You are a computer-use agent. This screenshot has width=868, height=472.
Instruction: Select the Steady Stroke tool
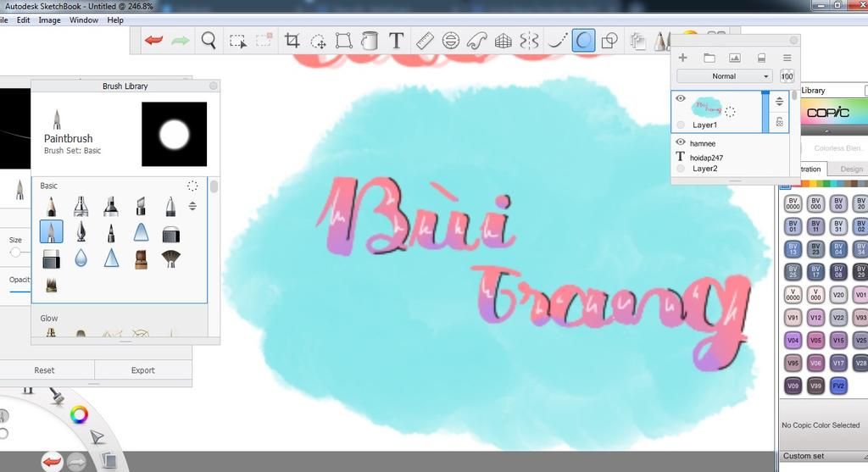click(x=557, y=41)
